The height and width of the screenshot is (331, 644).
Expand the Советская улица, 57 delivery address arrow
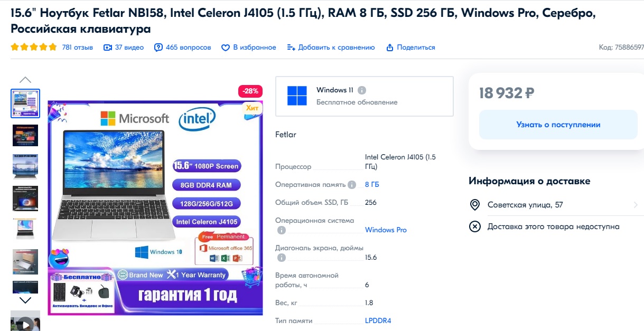pyautogui.click(x=636, y=205)
